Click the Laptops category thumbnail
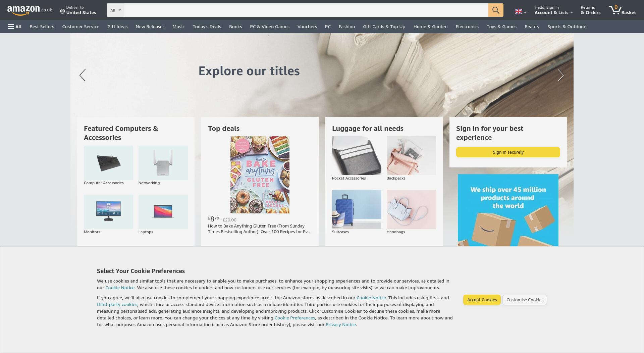644x353 pixels. point(163,212)
